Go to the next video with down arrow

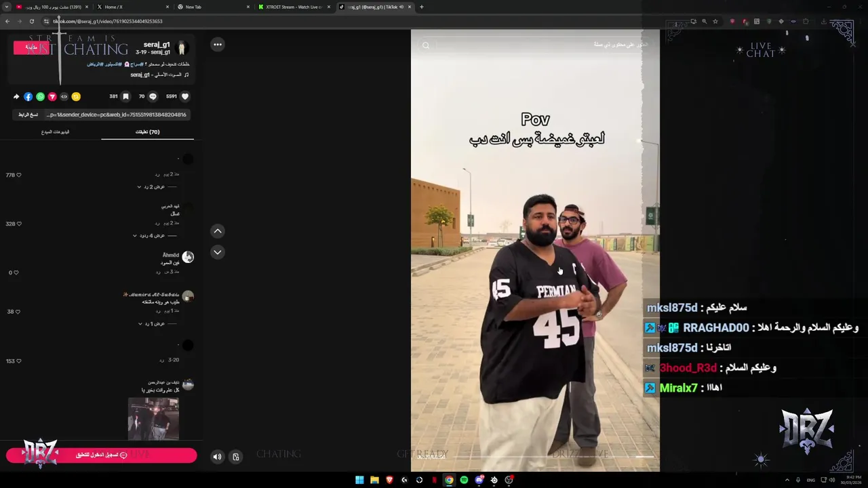click(218, 252)
